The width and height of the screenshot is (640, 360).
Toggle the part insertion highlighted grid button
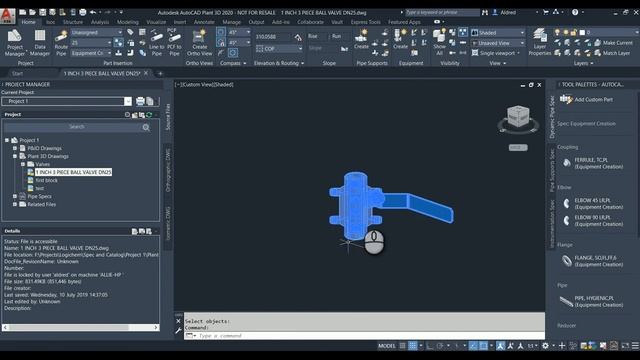tap(118, 42)
